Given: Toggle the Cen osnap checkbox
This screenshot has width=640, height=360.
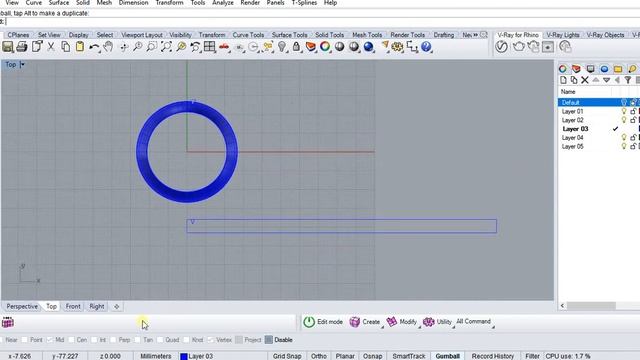Looking at the screenshot, I should pyautogui.click(x=71, y=340).
